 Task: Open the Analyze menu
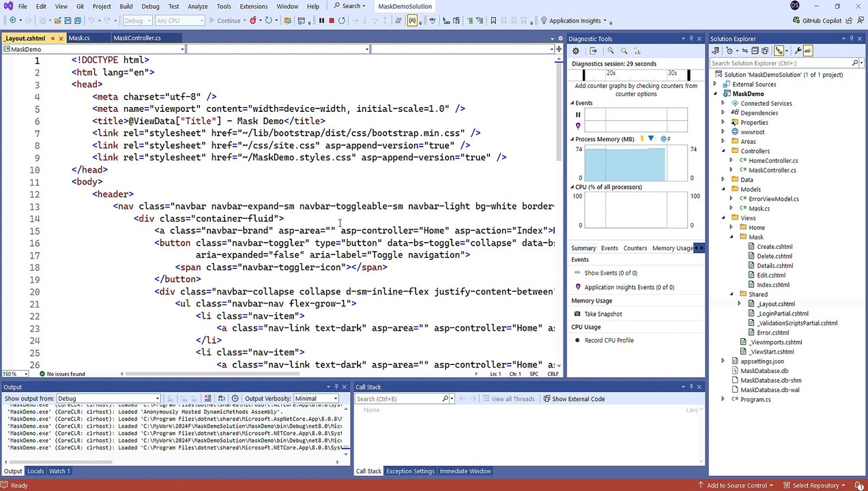197,6
